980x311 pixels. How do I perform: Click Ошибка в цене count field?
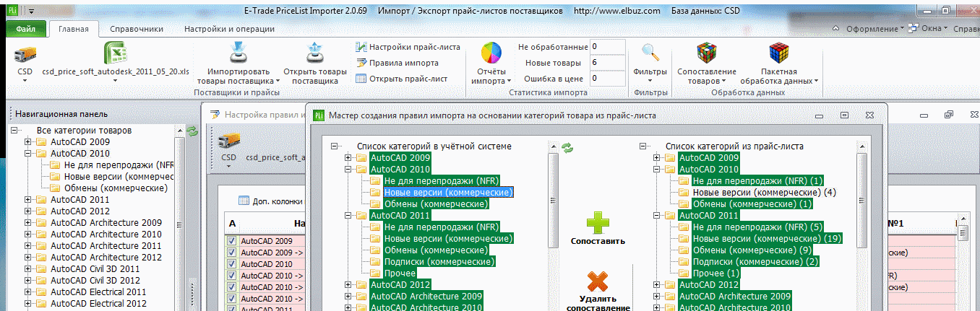coord(607,79)
